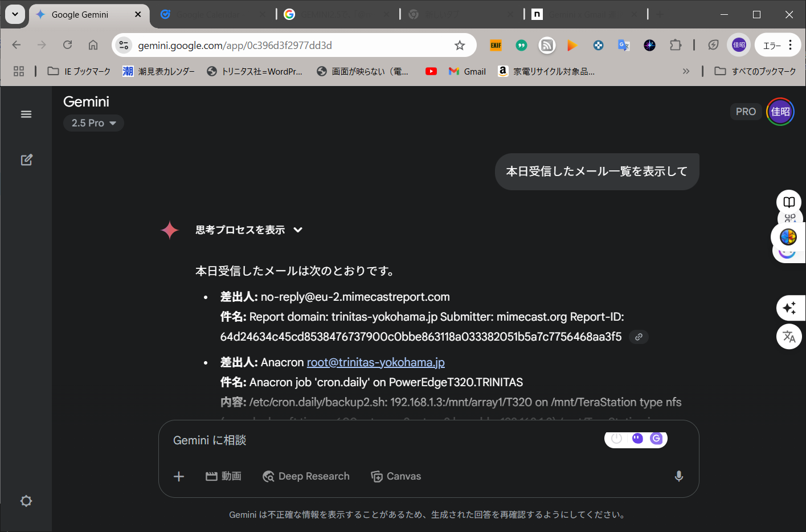The width and height of the screenshot is (806, 532).
Task: Click the source link chip after the Report-ID
Action: [x=639, y=337]
